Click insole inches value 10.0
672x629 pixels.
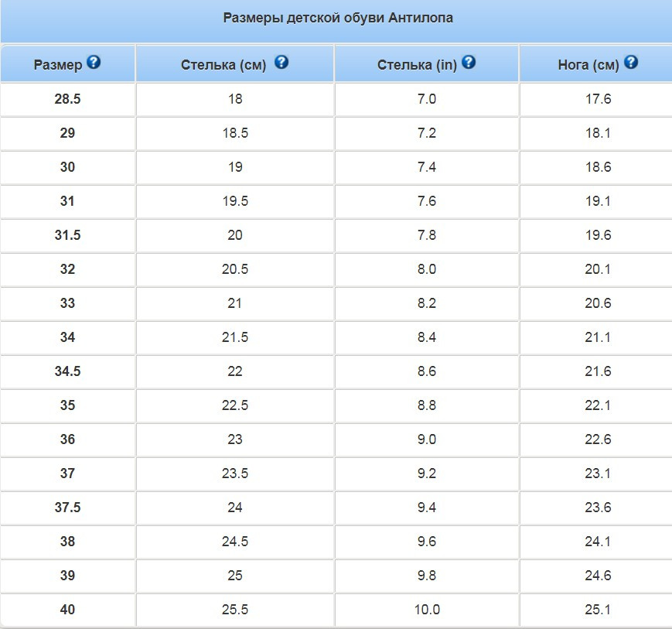click(427, 610)
